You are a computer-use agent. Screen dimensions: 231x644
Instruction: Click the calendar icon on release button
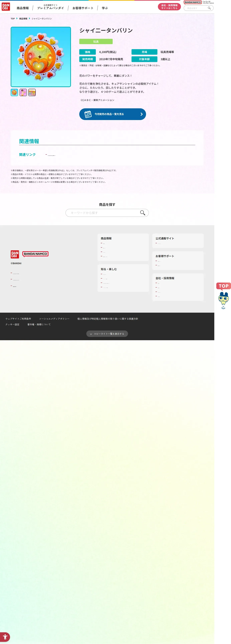point(88,114)
